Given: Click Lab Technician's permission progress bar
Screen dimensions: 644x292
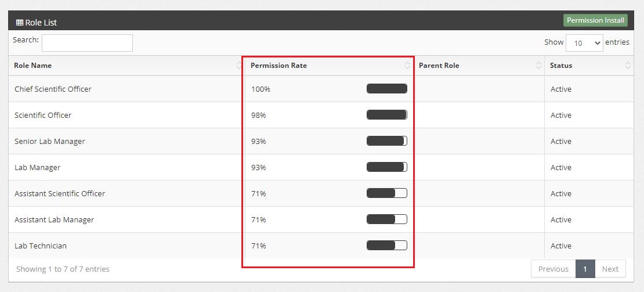Looking at the screenshot, I should [386, 246].
